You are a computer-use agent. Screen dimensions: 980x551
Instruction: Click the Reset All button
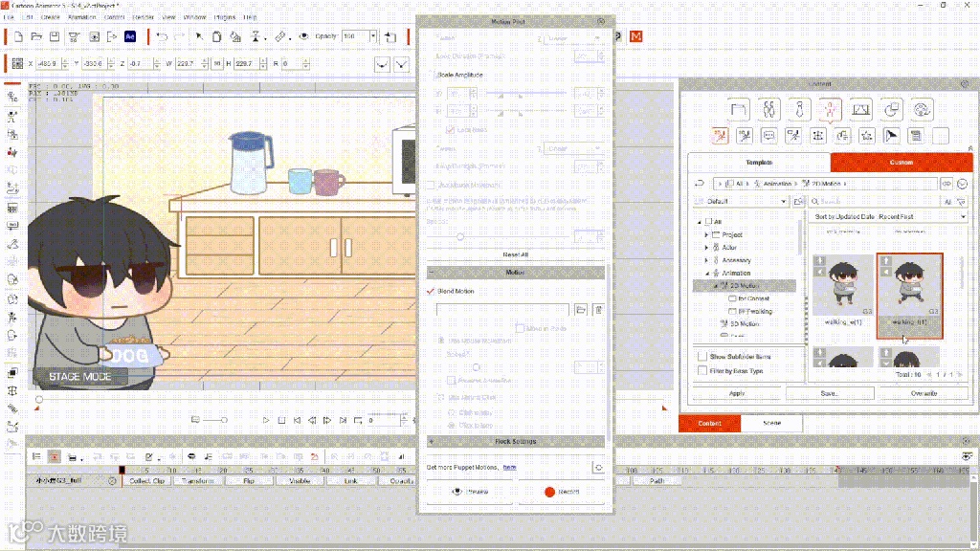516,254
